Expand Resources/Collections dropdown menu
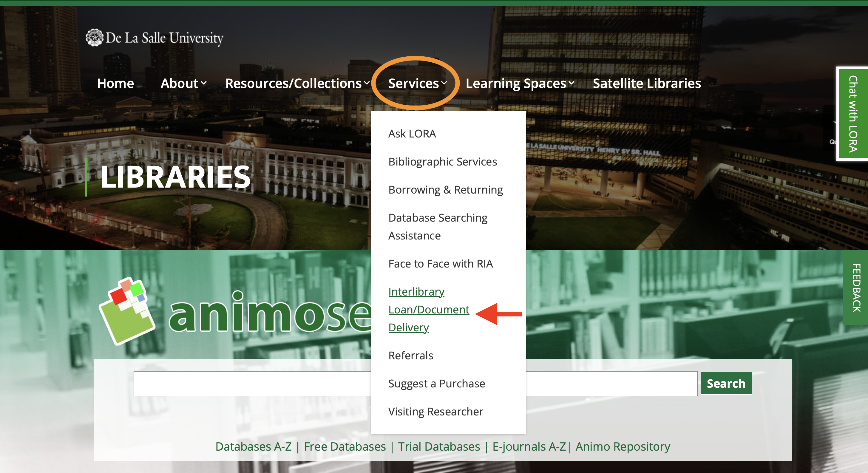The image size is (868, 473). click(x=297, y=84)
